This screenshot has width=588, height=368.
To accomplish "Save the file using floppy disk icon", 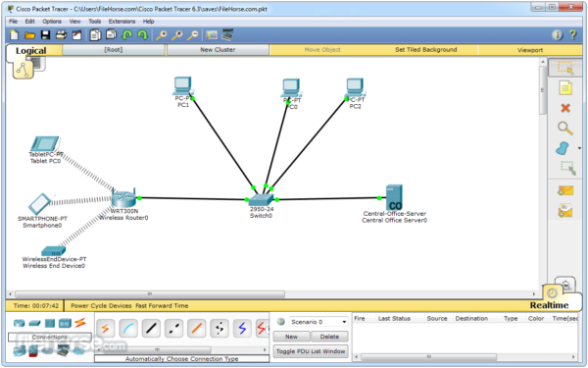I will pos(45,35).
